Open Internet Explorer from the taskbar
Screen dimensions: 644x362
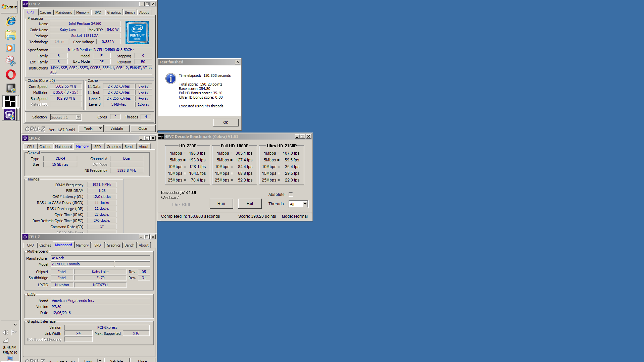point(11,21)
